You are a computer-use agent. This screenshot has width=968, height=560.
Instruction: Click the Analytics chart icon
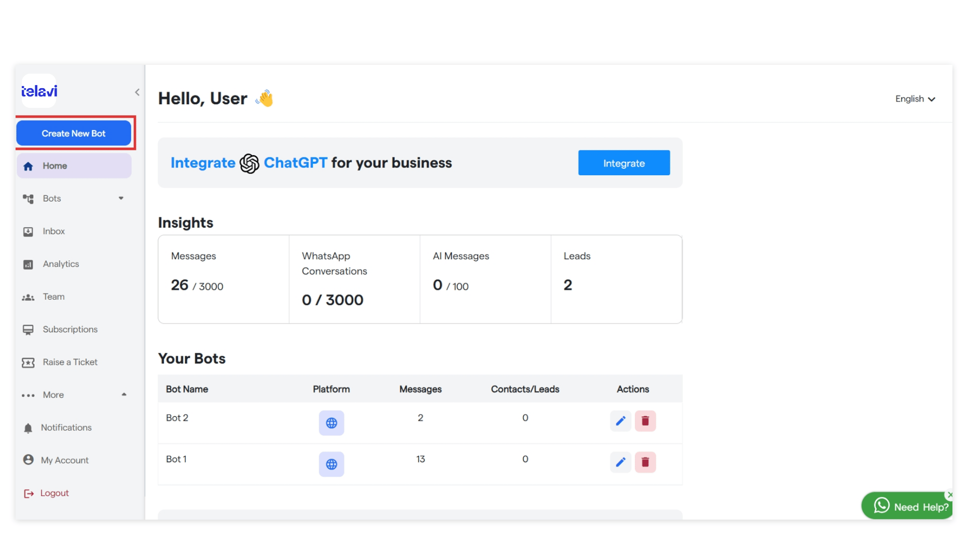click(28, 264)
